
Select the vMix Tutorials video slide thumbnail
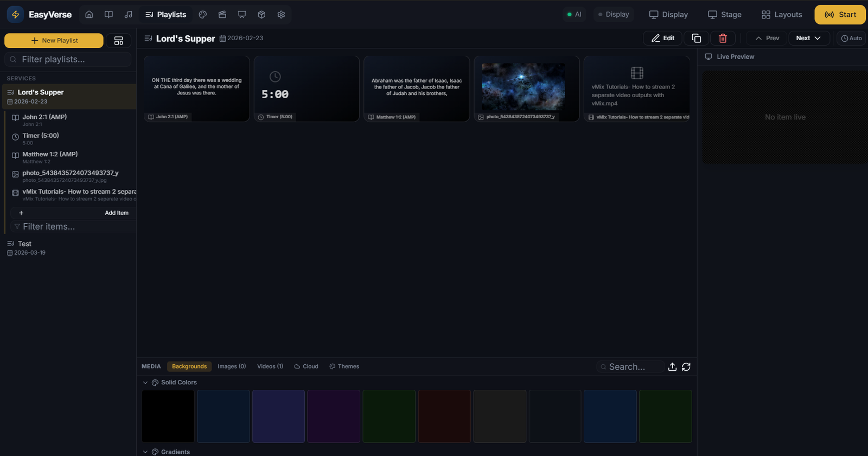coord(637,88)
